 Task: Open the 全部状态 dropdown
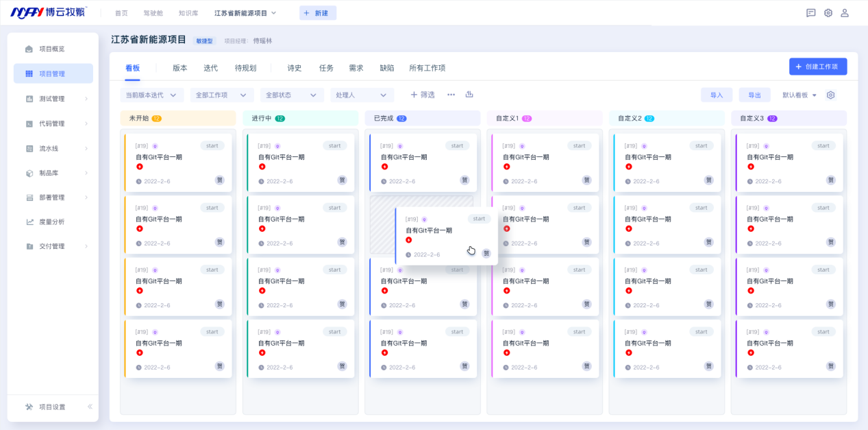click(292, 95)
